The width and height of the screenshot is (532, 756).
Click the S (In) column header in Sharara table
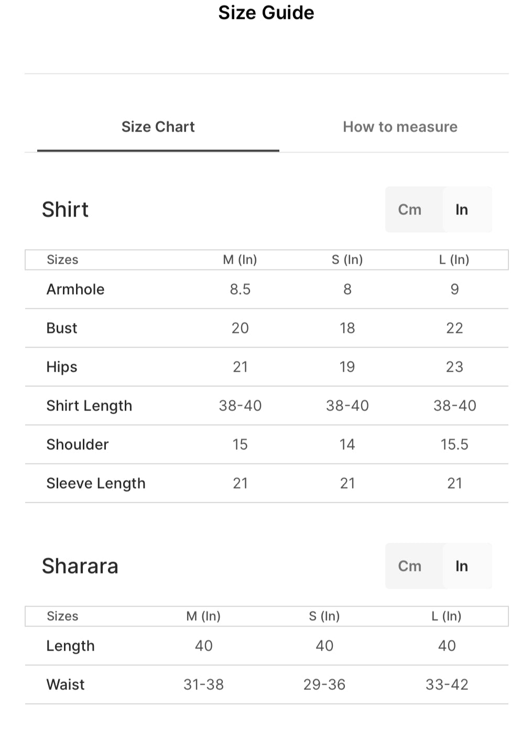click(324, 617)
